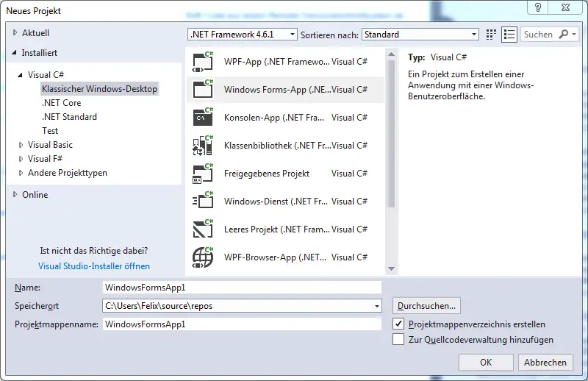Click the Konsolen-App template icon

tap(203, 118)
